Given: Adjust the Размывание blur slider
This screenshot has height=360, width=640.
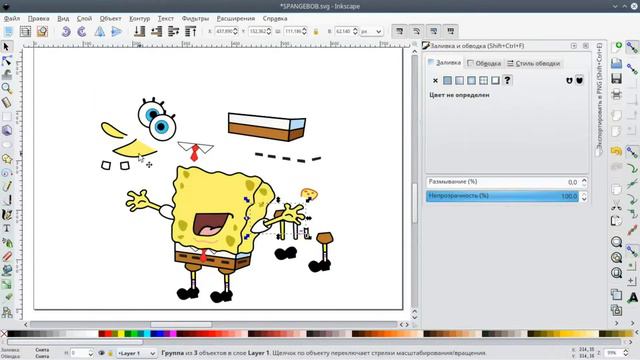Looking at the screenshot, I should pos(502,182).
